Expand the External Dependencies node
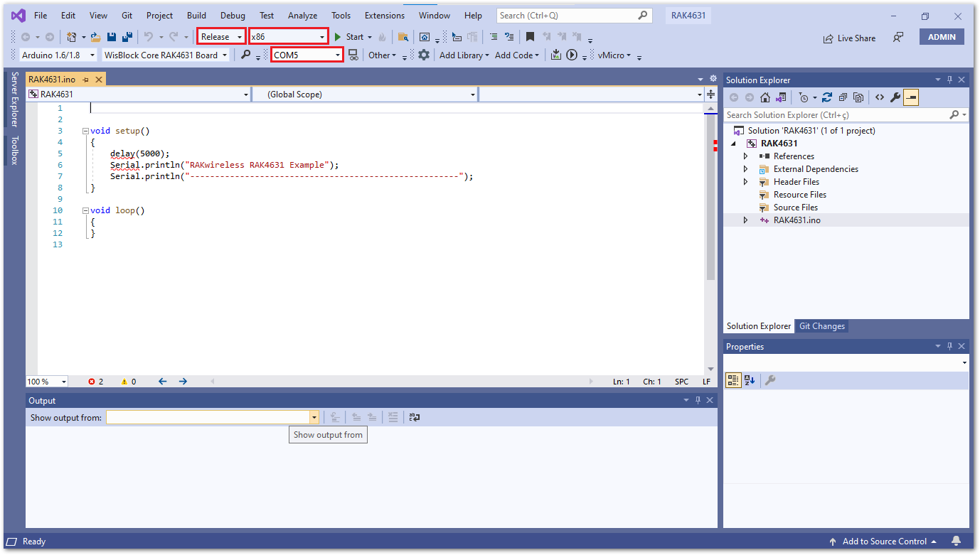The image size is (980, 555). coord(745,169)
